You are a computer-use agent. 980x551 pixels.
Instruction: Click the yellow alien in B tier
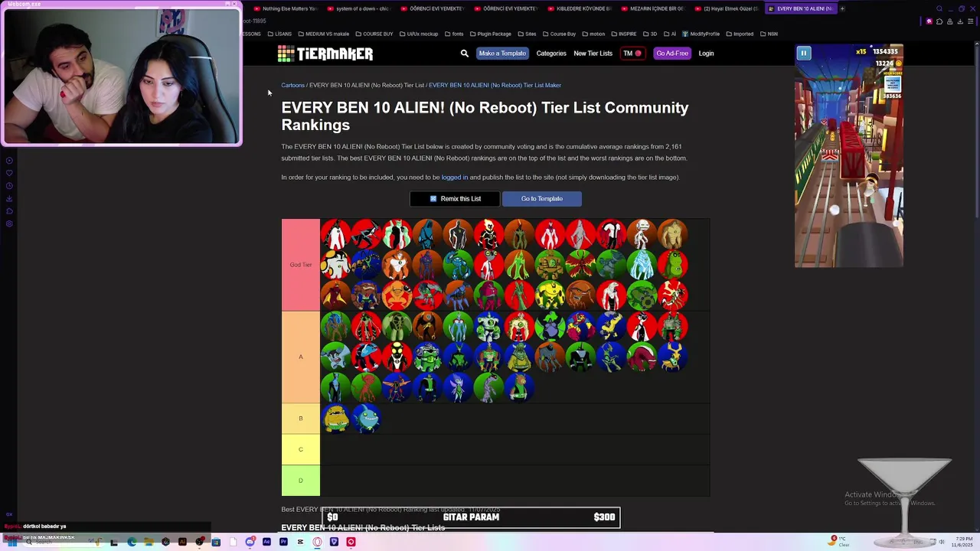[335, 419]
